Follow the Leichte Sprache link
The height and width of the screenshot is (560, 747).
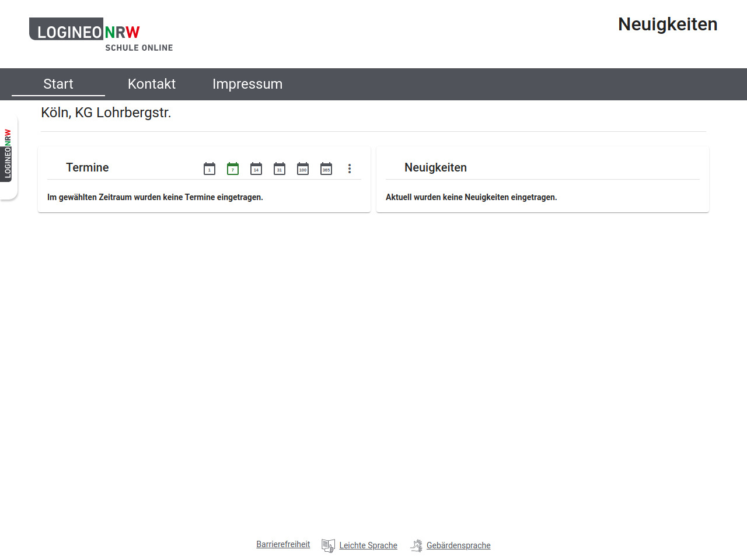click(x=368, y=545)
